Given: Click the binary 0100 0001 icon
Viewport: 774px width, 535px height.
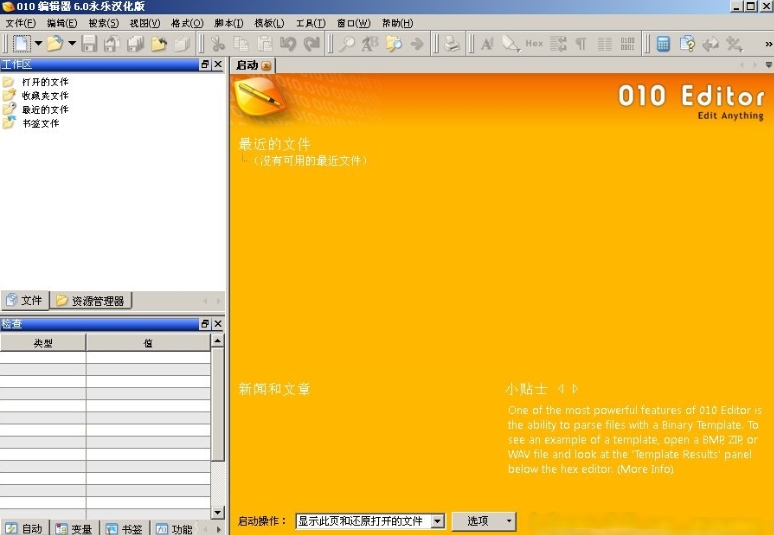Looking at the screenshot, I should pos(627,43).
